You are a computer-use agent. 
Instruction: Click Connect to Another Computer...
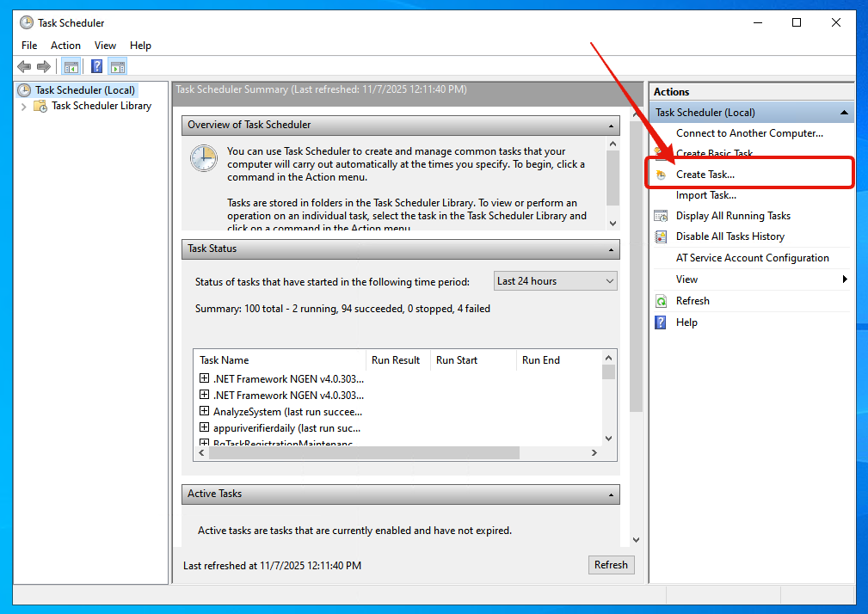(x=749, y=133)
